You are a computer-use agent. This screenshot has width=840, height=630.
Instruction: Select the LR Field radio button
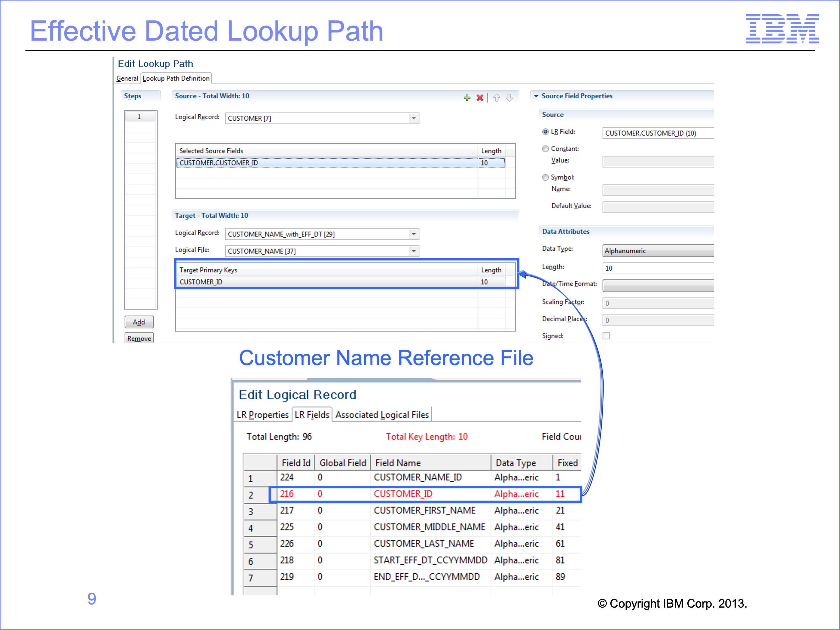click(545, 132)
